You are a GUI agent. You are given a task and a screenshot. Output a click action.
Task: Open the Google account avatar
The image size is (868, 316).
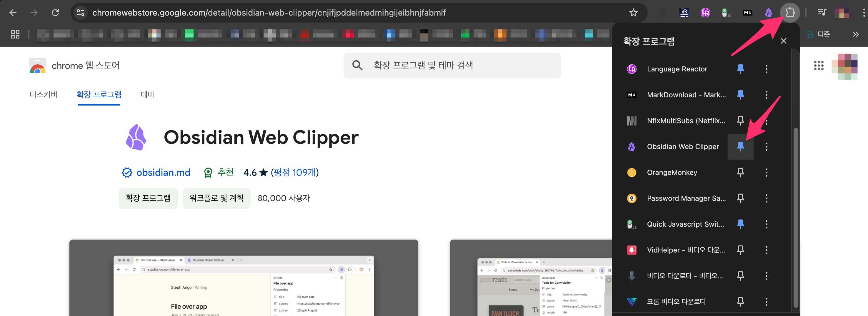[844, 66]
